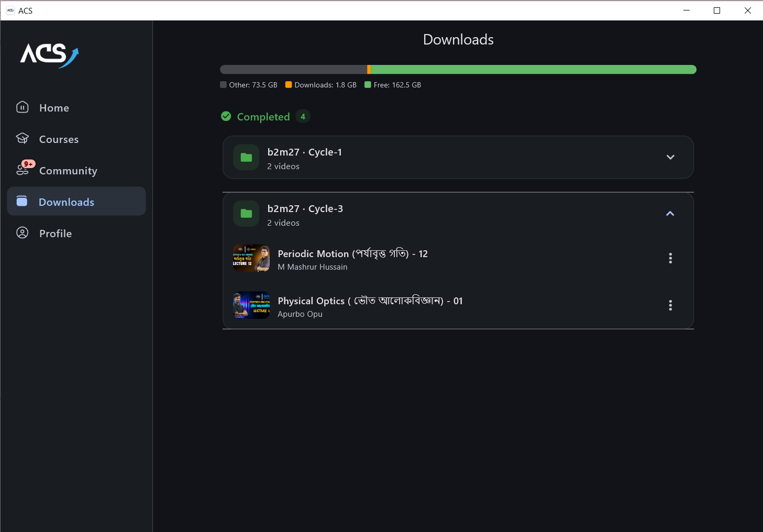Open the Community section
Image resolution: width=763 pixels, height=532 pixels.
click(76, 170)
